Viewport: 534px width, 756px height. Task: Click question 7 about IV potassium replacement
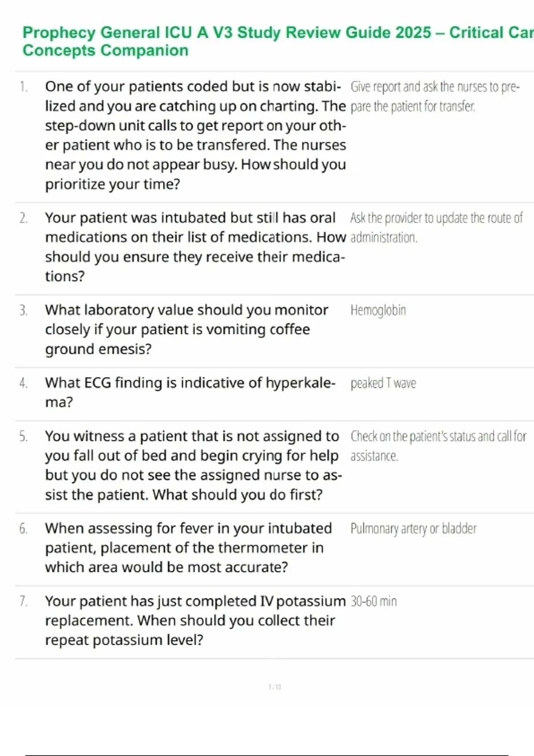195,620
